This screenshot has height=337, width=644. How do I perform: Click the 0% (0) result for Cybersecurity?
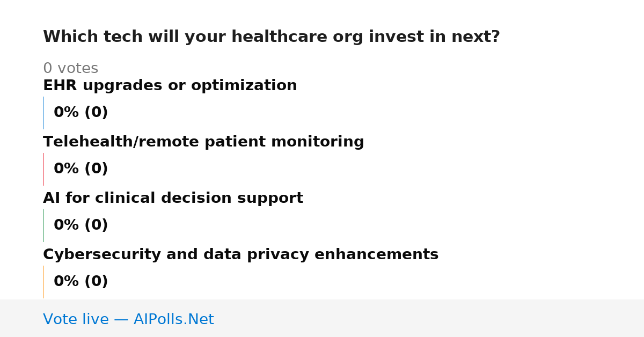coord(80,282)
